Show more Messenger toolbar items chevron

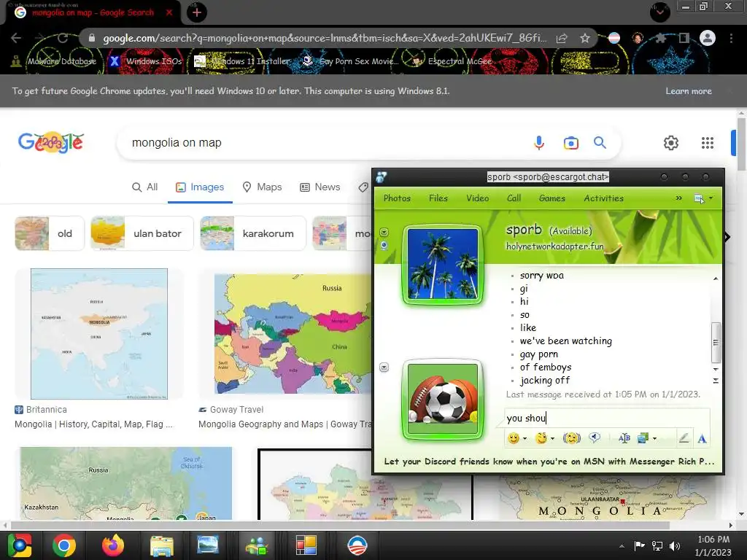pyautogui.click(x=679, y=198)
